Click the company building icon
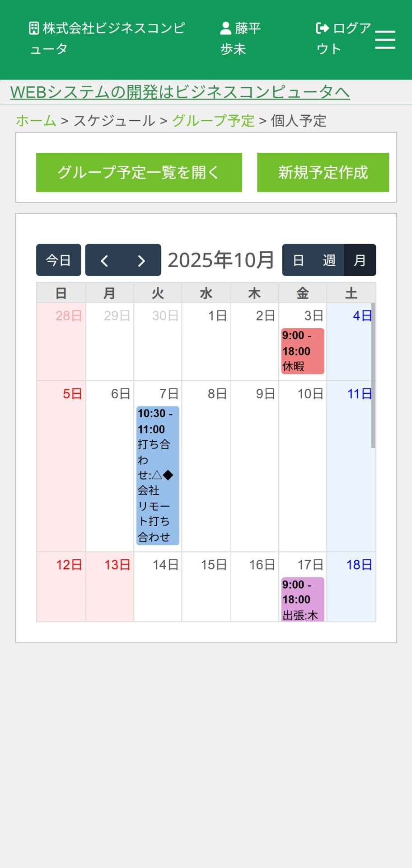The width and height of the screenshot is (412, 868). coord(34,28)
